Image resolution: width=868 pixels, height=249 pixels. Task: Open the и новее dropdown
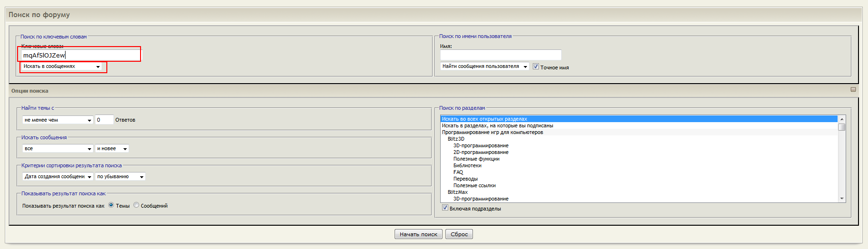112,149
